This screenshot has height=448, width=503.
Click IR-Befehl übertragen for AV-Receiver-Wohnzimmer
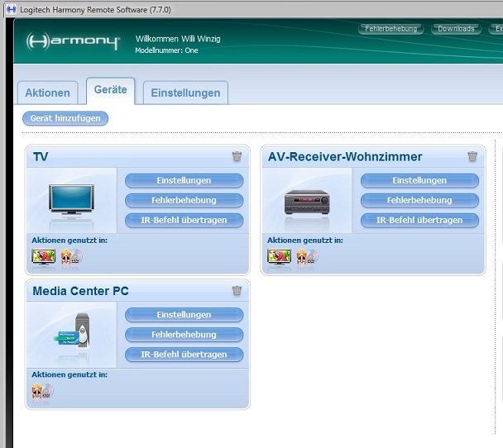[419, 221]
